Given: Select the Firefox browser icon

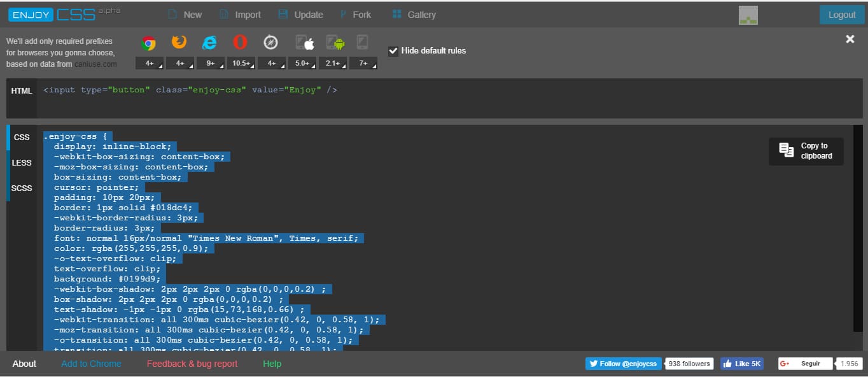Looking at the screenshot, I should tap(179, 43).
